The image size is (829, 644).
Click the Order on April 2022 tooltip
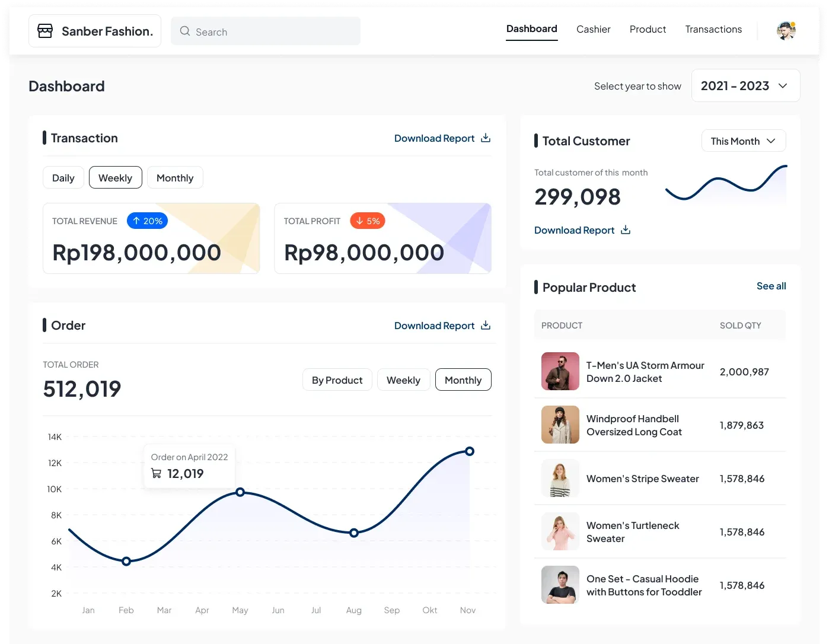190,467
